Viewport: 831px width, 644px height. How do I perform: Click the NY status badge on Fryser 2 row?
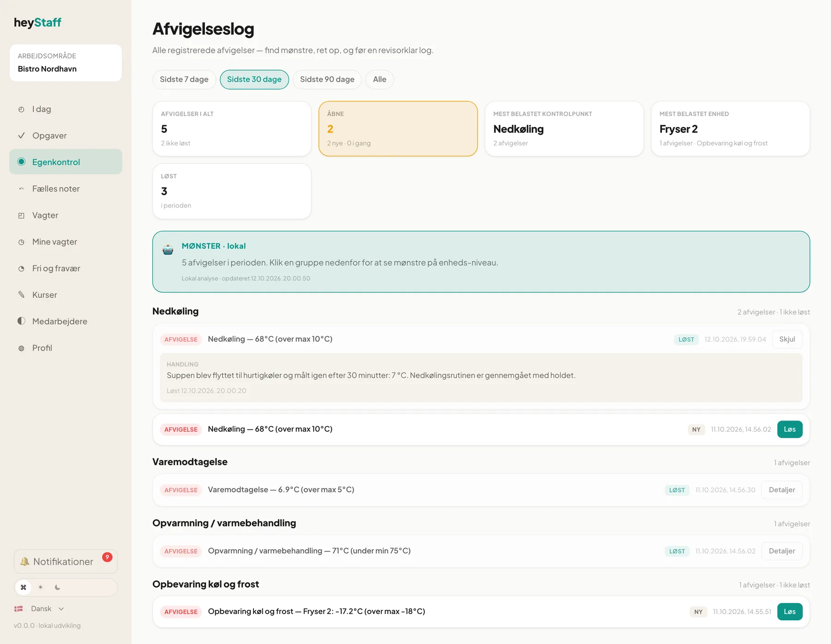[699, 612]
